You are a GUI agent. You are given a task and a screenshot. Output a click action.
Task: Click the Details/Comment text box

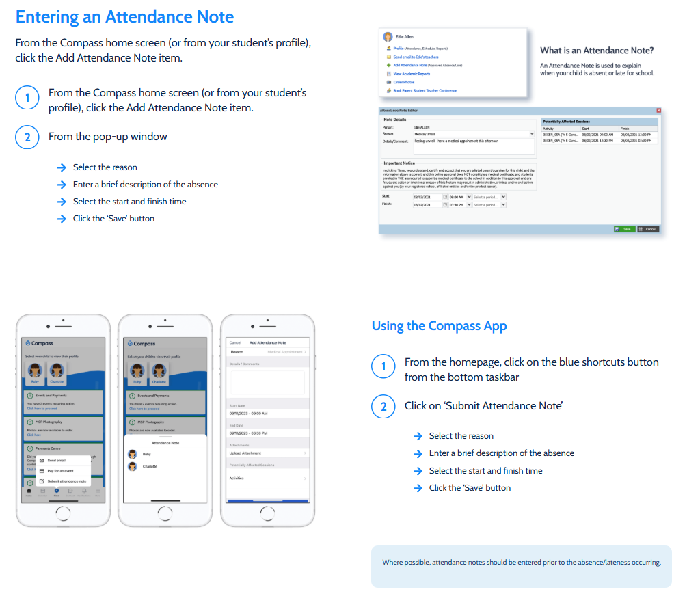pos(474,146)
